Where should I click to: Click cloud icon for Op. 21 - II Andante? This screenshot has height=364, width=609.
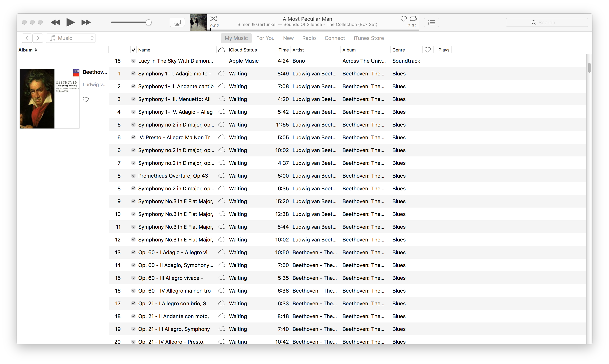(222, 316)
